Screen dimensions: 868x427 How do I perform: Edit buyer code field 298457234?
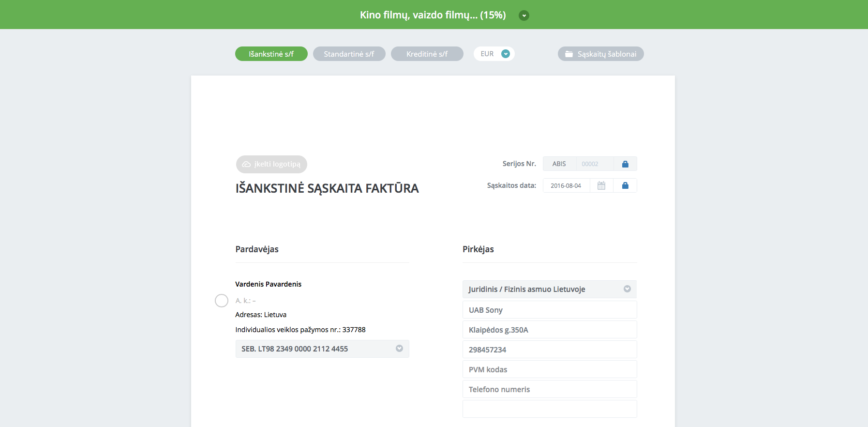(550, 350)
